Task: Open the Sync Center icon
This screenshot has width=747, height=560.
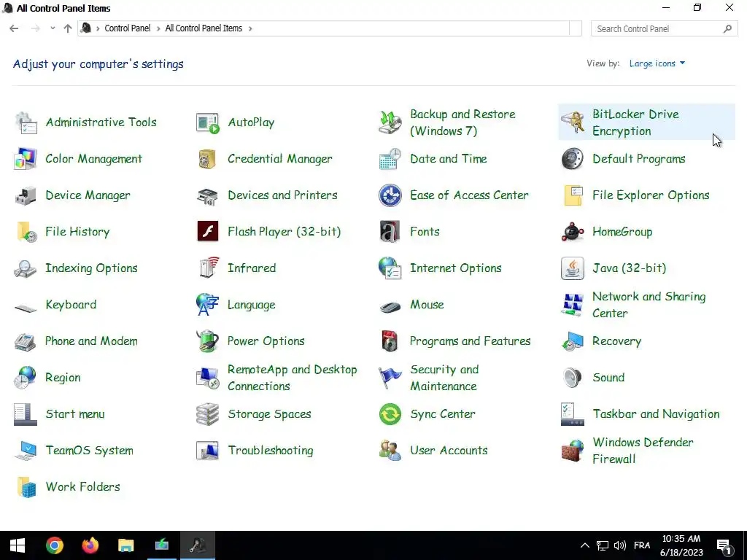Action: pyautogui.click(x=390, y=414)
